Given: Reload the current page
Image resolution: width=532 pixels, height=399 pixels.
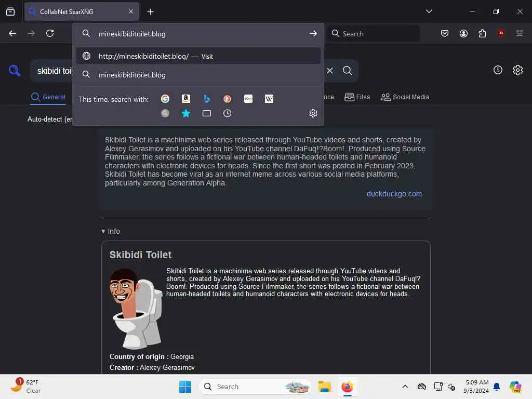Looking at the screenshot, I should click(50, 33).
